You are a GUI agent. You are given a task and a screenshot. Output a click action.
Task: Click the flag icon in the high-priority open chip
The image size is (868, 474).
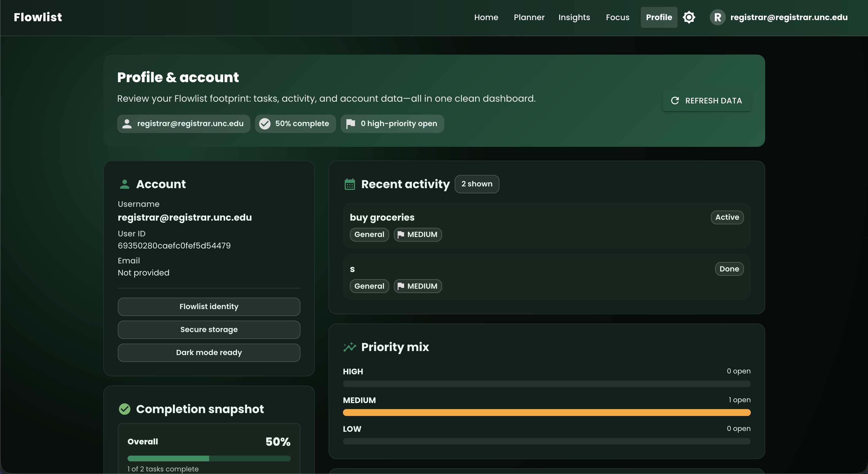(350, 124)
